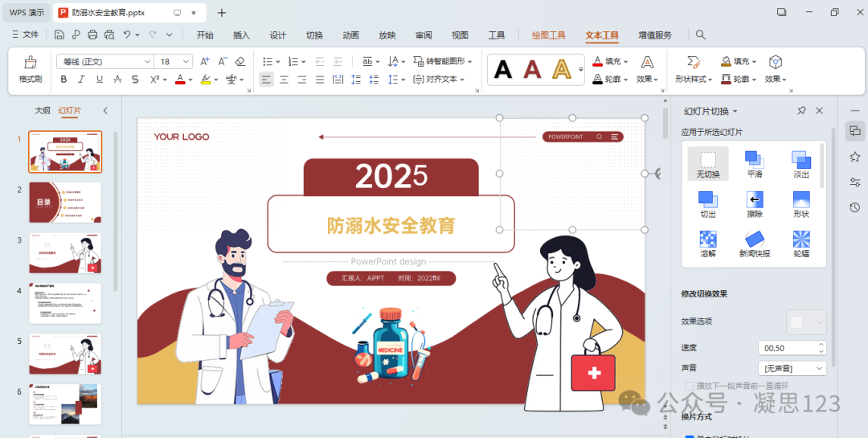Increase paragraph spacing icon
Viewport: 868px width, 438px height.
pos(356,80)
